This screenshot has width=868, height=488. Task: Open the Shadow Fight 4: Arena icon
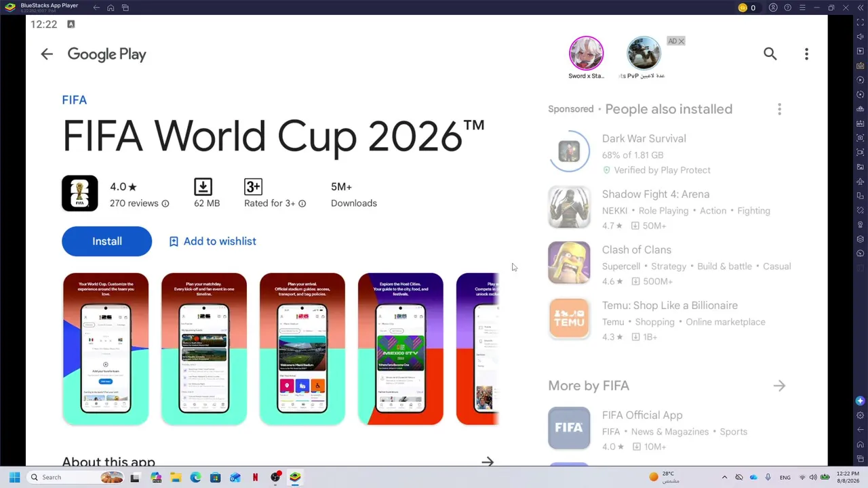coord(569,207)
